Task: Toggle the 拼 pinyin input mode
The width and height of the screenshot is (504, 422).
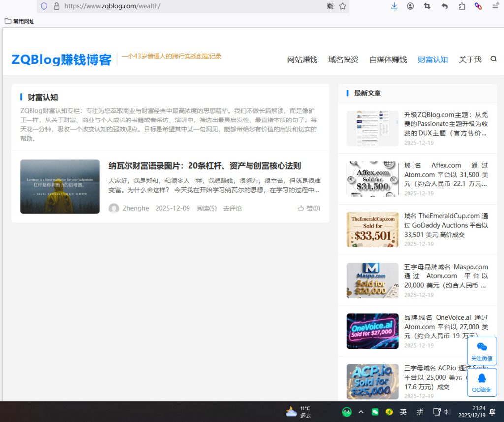Action: click(x=420, y=412)
